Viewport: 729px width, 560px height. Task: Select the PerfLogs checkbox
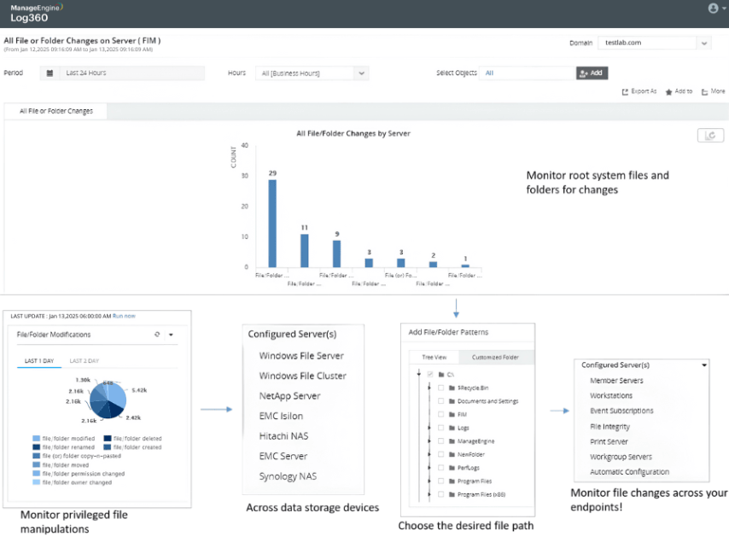point(440,468)
